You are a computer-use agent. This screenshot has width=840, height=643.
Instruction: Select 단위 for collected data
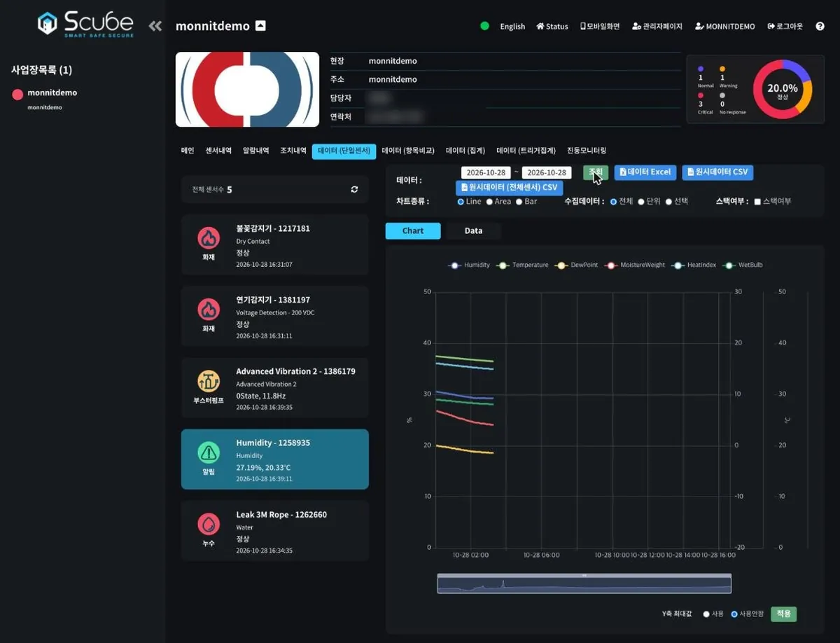point(641,202)
